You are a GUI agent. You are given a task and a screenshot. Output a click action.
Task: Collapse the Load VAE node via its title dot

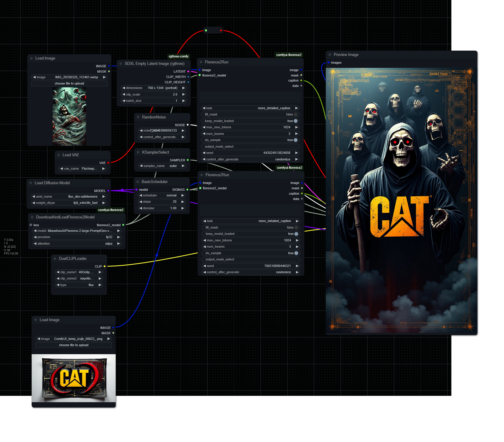[59, 155]
